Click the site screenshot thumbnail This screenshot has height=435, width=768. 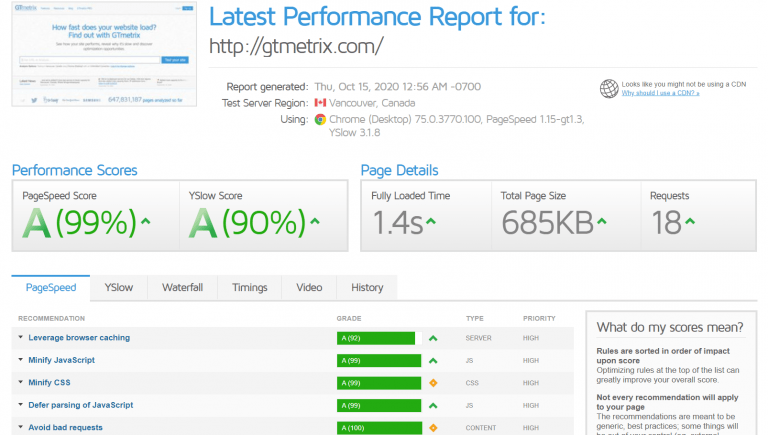(x=104, y=54)
